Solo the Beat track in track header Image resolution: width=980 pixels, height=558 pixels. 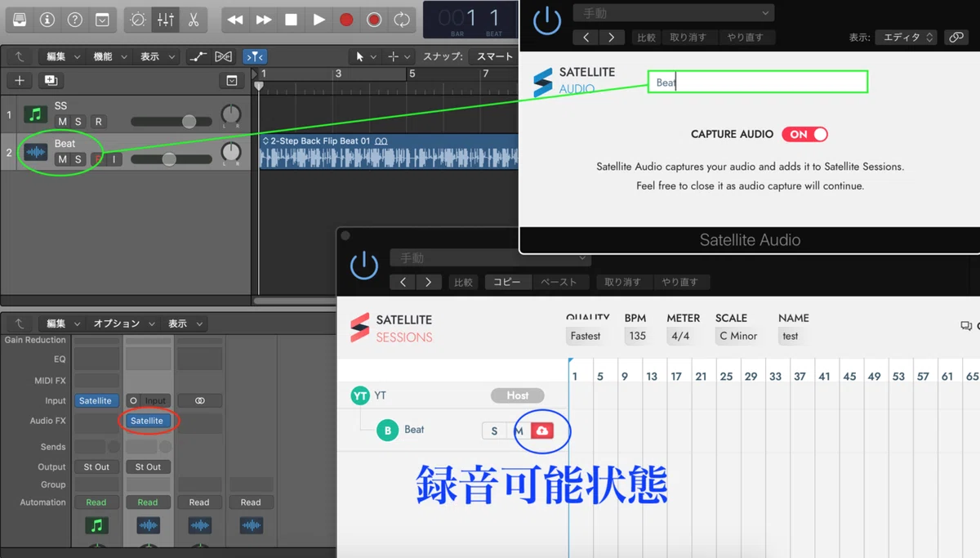pos(78,159)
